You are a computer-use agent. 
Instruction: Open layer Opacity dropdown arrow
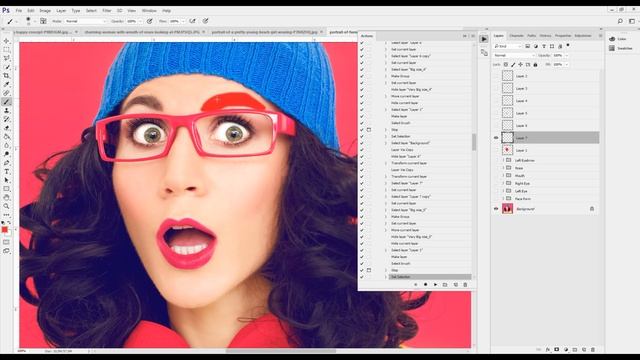click(566, 55)
